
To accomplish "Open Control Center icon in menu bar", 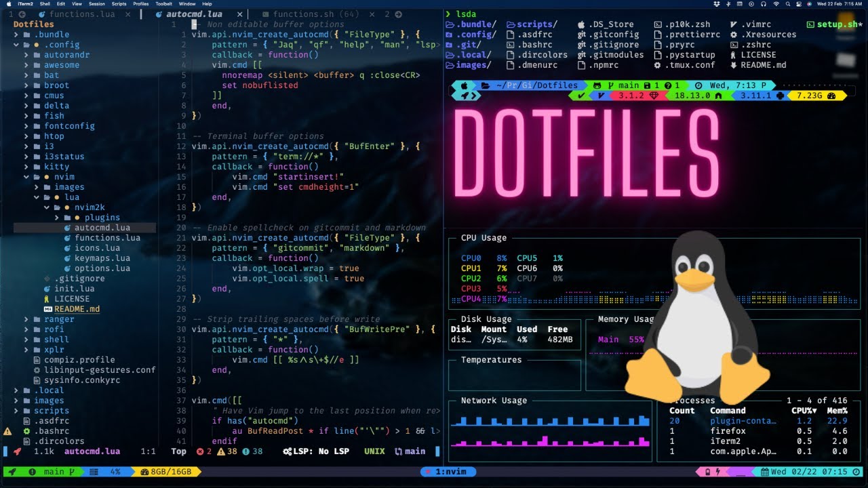I will click(799, 4).
